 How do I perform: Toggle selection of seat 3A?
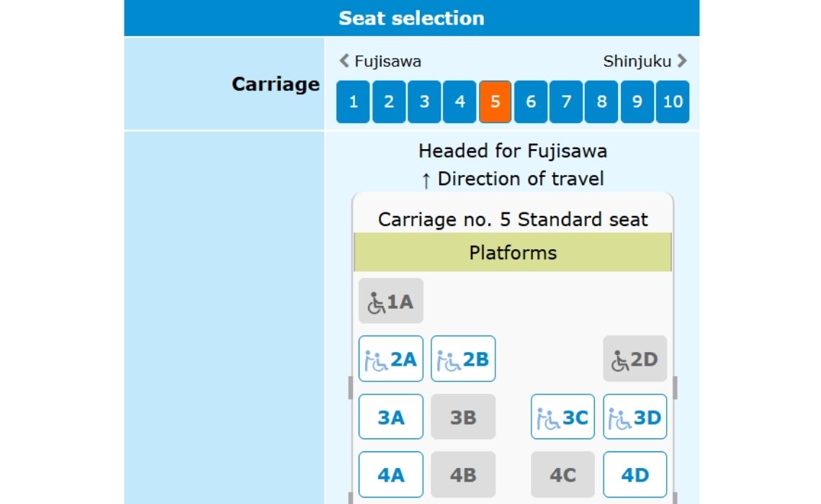pyautogui.click(x=390, y=416)
